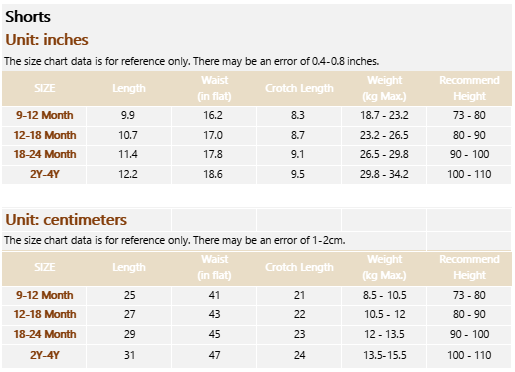Click the 'Unit: inches' heading
The height and width of the screenshot is (372, 515).
click(x=47, y=40)
